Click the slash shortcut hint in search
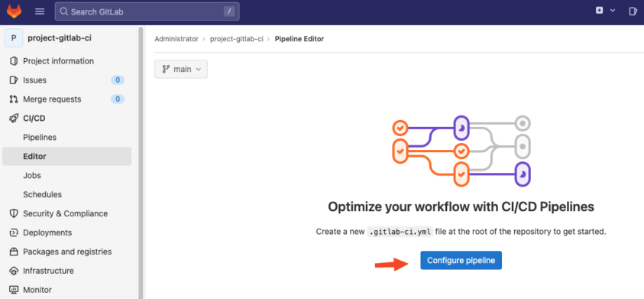The width and height of the screenshot is (644, 299). point(228,11)
